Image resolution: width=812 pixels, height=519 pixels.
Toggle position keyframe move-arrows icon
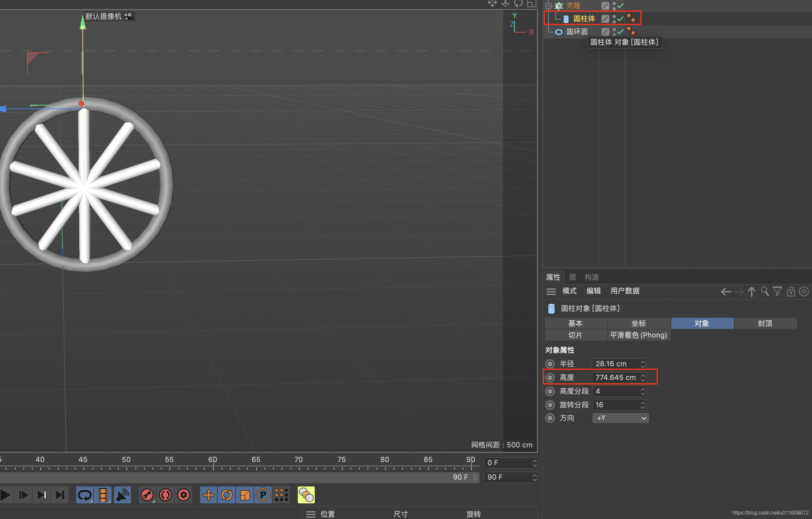click(209, 495)
